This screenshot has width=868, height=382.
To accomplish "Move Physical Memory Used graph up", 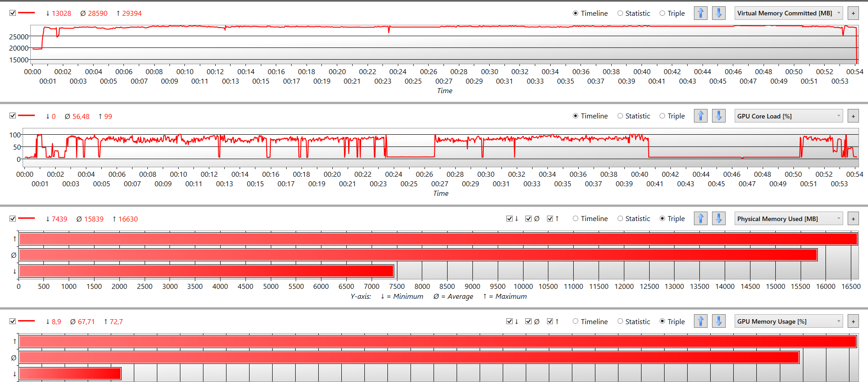I will [701, 218].
